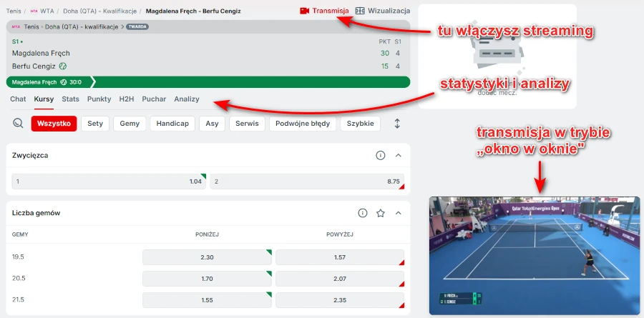Screen dimensions: 644x318
Task: Open the H2H tab
Action: (127, 99)
